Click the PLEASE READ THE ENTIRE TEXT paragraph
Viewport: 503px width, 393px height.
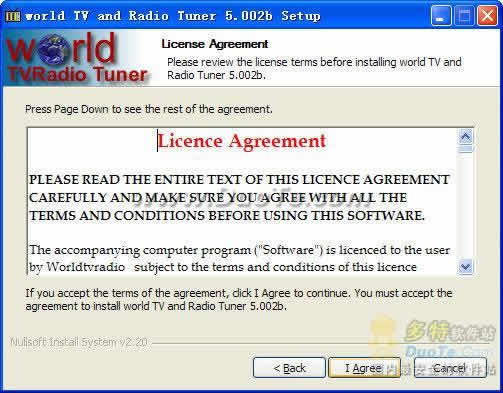point(239,198)
